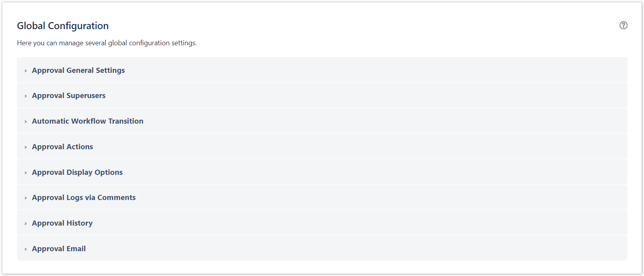The image size is (644, 276).
Task: Open the help icon for Global Configuration
Action: (x=623, y=25)
